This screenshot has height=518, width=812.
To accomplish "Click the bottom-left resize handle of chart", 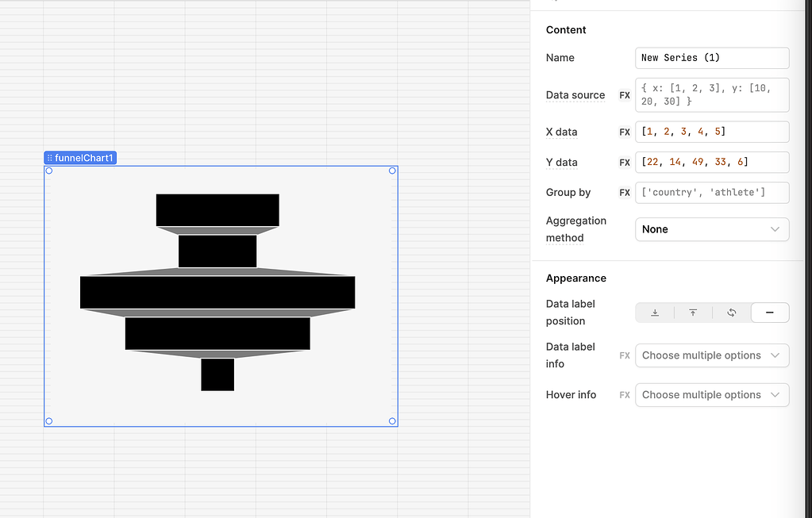I will point(49,421).
